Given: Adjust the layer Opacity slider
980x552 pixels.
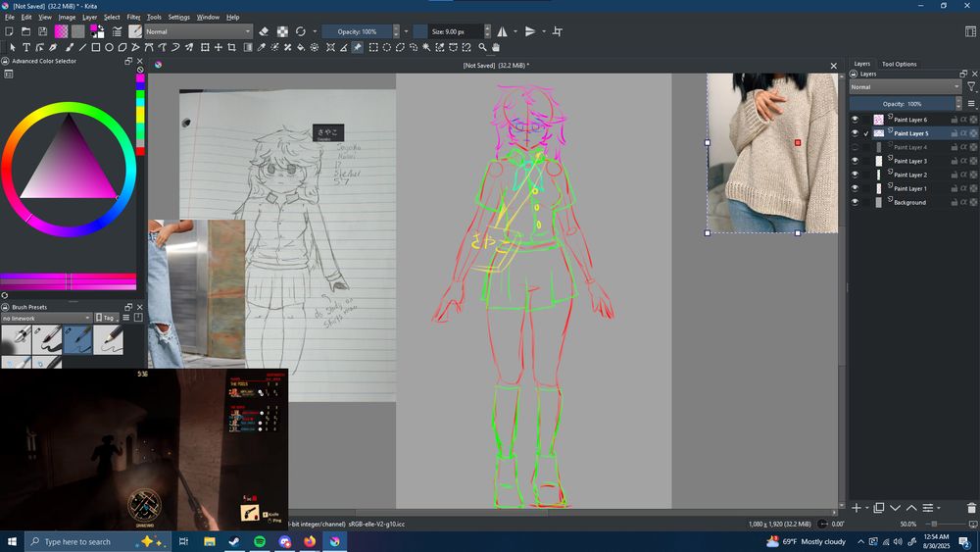Looking at the screenshot, I should [902, 104].
